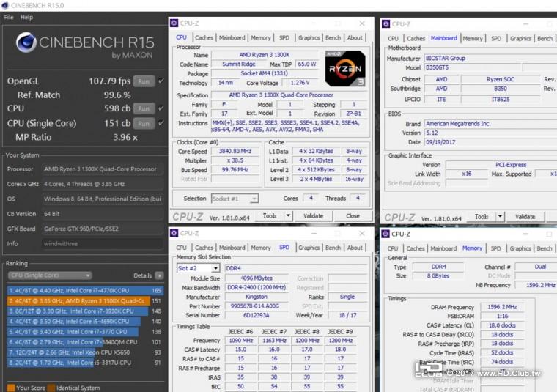Click Max Bandwidth value DDR4-2400

point(257,288)
